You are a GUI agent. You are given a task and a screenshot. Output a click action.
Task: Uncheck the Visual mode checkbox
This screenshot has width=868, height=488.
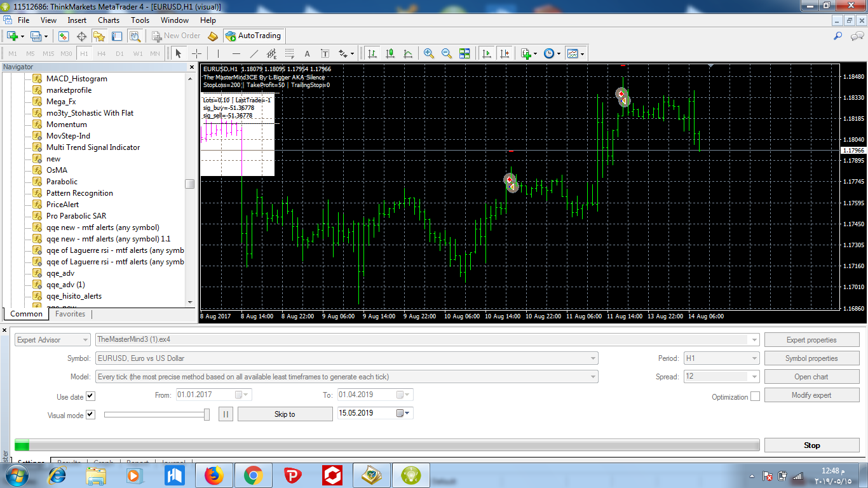[x=90, y=414]
